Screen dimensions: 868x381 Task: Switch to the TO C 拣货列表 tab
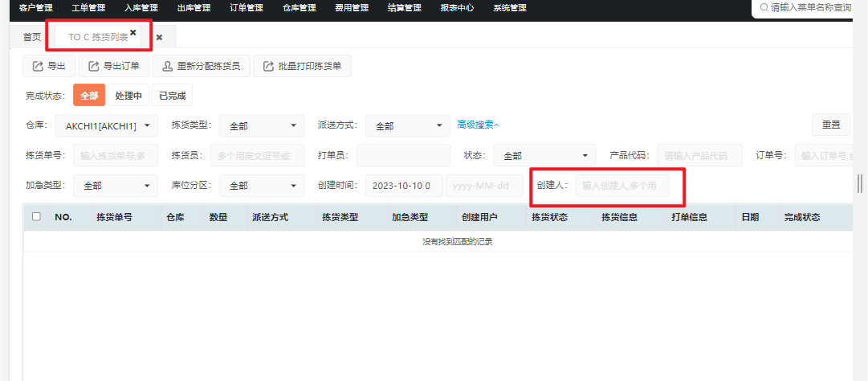point(98,37)
